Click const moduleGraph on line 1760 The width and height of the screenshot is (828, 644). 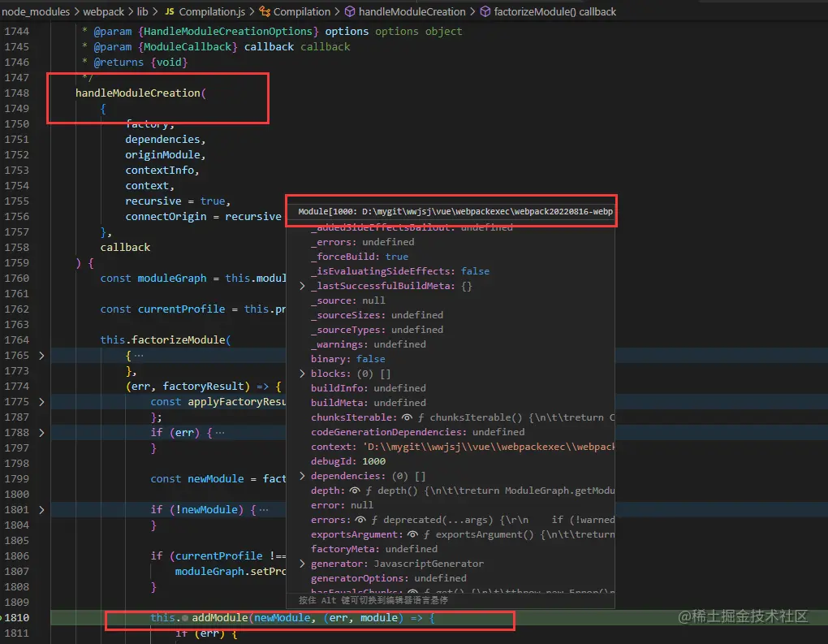click(x=153, y=279)
